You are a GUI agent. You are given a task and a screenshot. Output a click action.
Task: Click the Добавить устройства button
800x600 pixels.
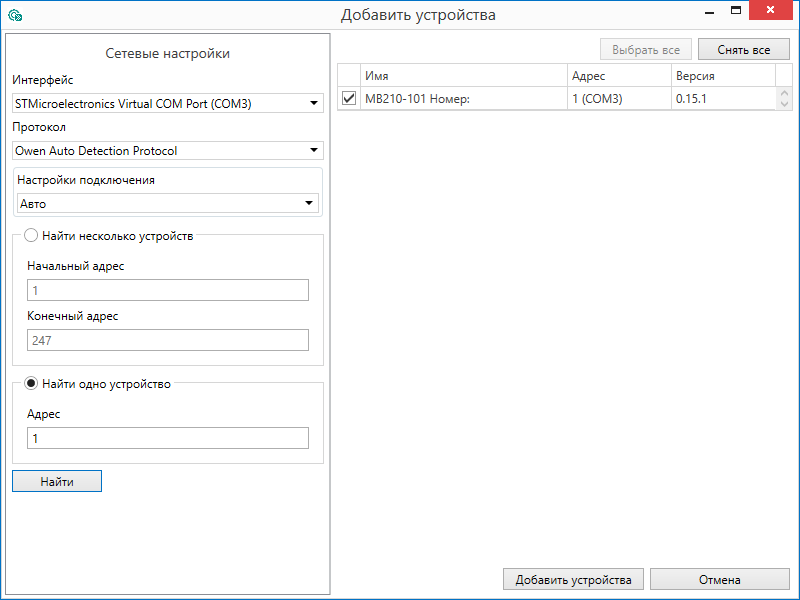(573, 580)
